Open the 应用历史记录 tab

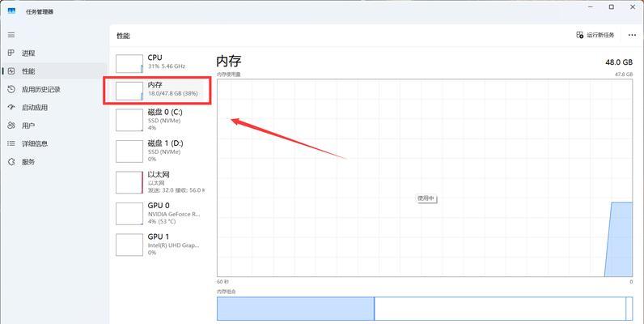[53, 89]
